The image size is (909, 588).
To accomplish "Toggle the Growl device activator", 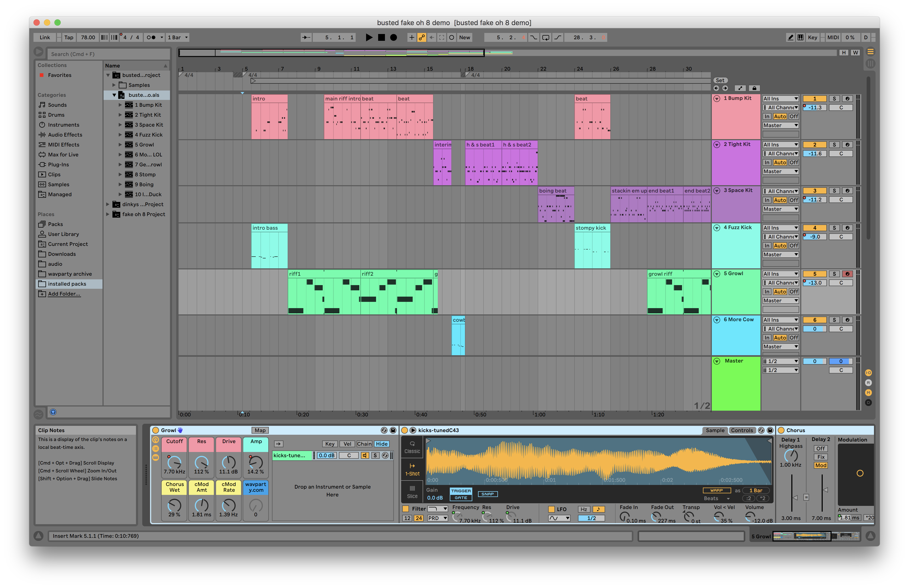I will pos(156,430).
